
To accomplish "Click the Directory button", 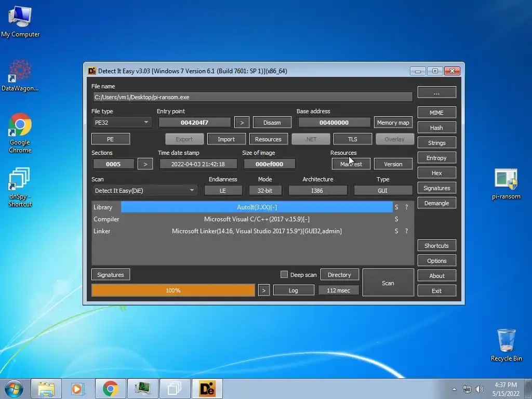I will [x=339, y=274].
